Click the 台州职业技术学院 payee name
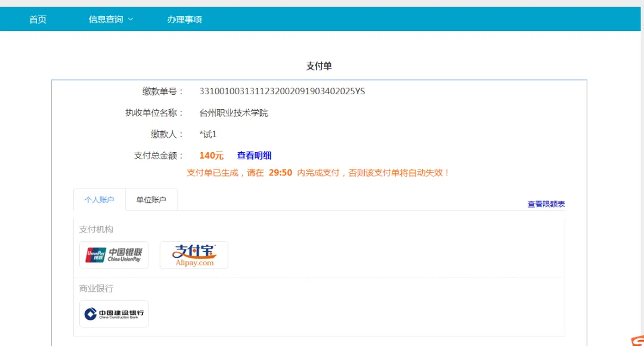Viewport: 644px width, 346px height. pos(234,113)
